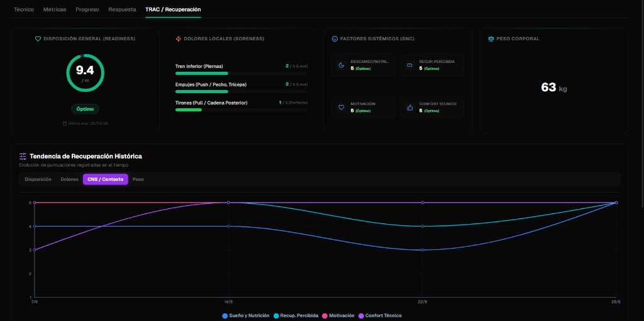Open the Recup. Percibida factor card

tap(432, 65)
